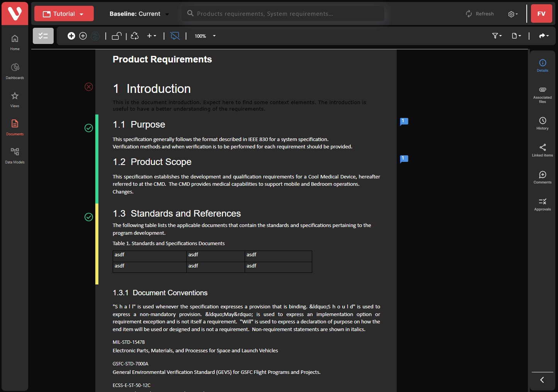The image size is (558, 392).
Task: Click red rejected status beside Introduction
Action: pyautogui.click(x=89, y=87)
